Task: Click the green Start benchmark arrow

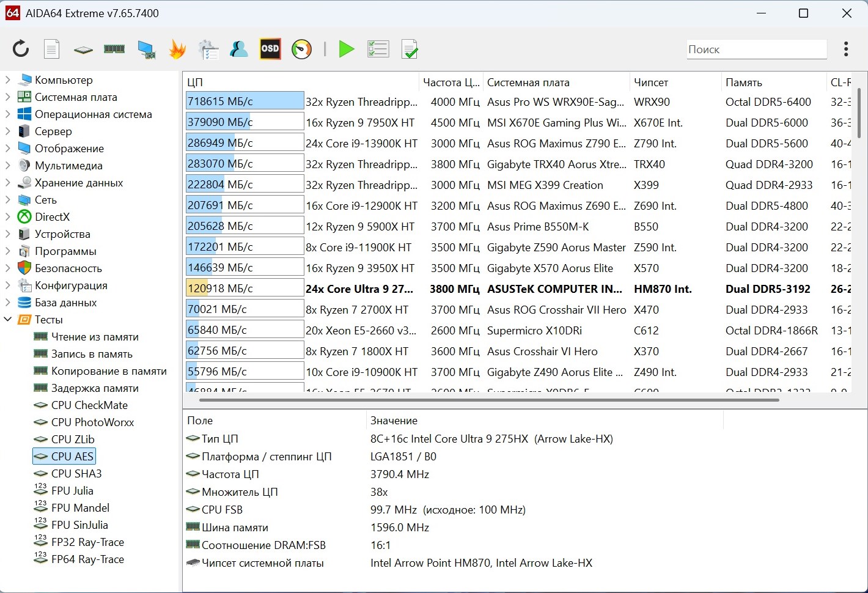Action: coord(347,49)
